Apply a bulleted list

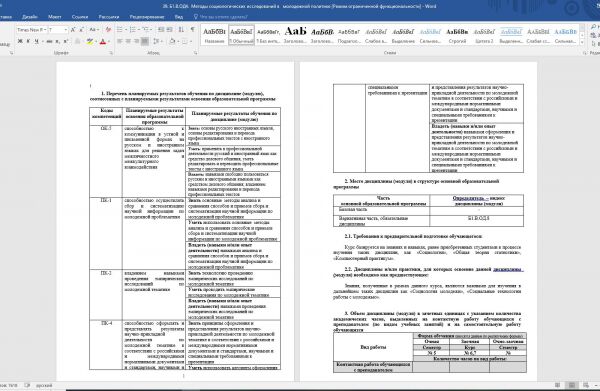tap(120, 29)
